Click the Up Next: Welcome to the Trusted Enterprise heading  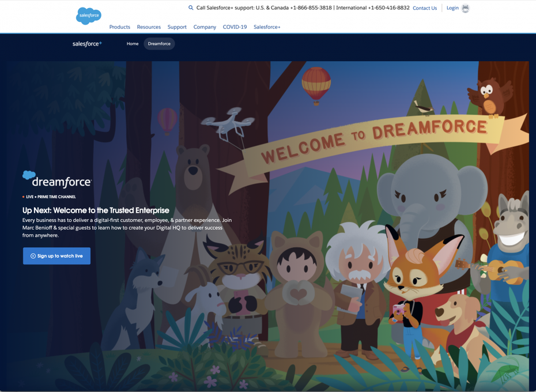[x=96, y=210]
